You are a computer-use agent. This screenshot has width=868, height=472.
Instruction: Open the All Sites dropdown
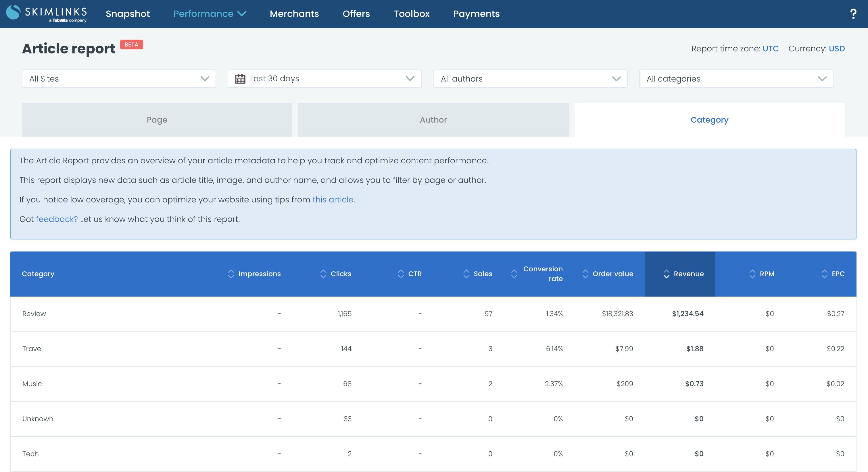119,79
